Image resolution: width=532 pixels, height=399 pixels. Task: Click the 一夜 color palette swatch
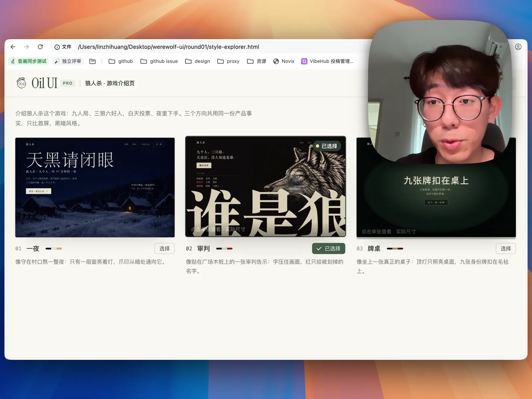pyautogui.click(x=54, y=248)
